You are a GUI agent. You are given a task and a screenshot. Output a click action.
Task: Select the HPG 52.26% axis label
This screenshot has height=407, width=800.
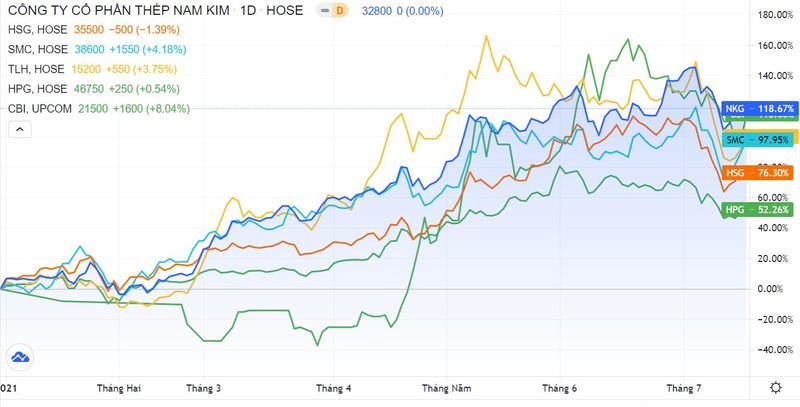coord(758,209)
